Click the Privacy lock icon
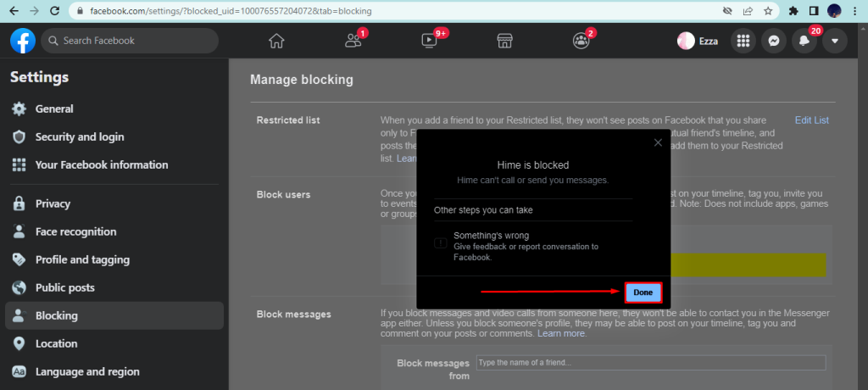The image size is (868, 390). pyautogui.click(x=19, y=203)
